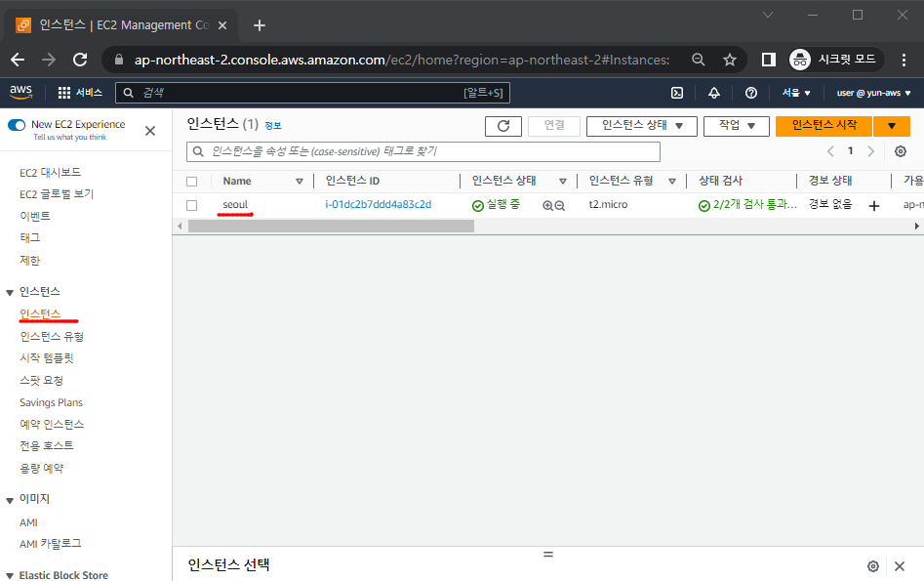Open instance ID i-01dc2b7ddd4a83c2d link
This screenshot has width=924, height=581.
click(379, 205)
